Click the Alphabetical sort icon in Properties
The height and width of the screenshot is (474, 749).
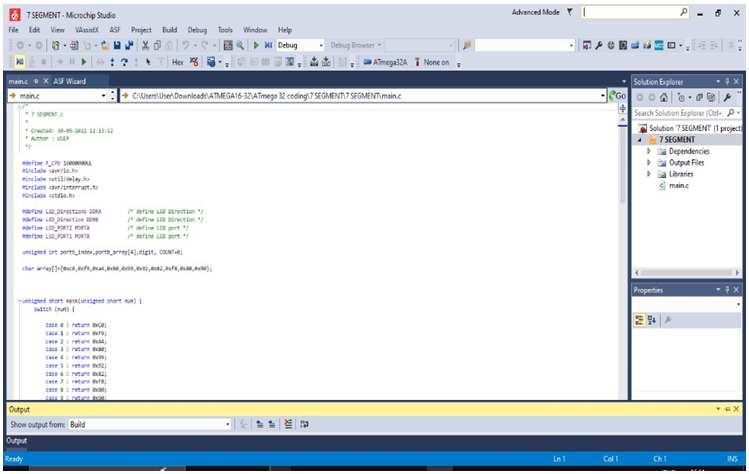pos(654,320)
